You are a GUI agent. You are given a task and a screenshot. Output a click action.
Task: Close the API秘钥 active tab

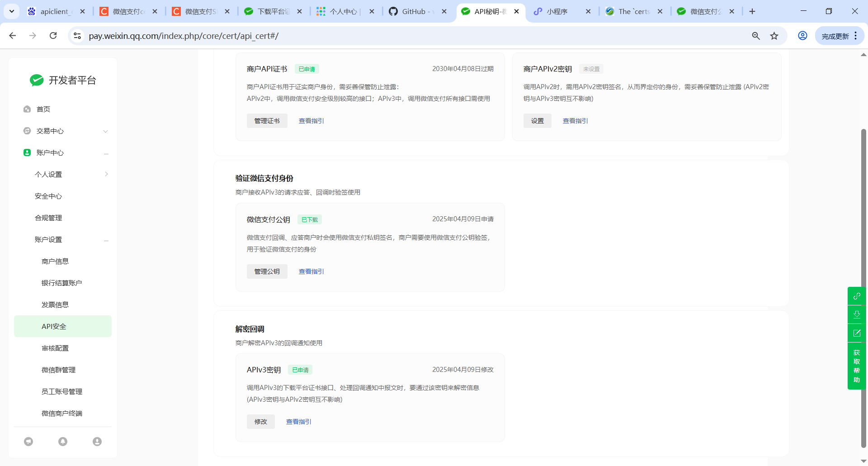[516, 11]
